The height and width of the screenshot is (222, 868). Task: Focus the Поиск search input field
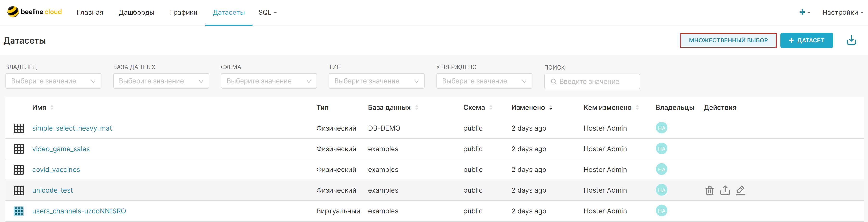(592, 81)
